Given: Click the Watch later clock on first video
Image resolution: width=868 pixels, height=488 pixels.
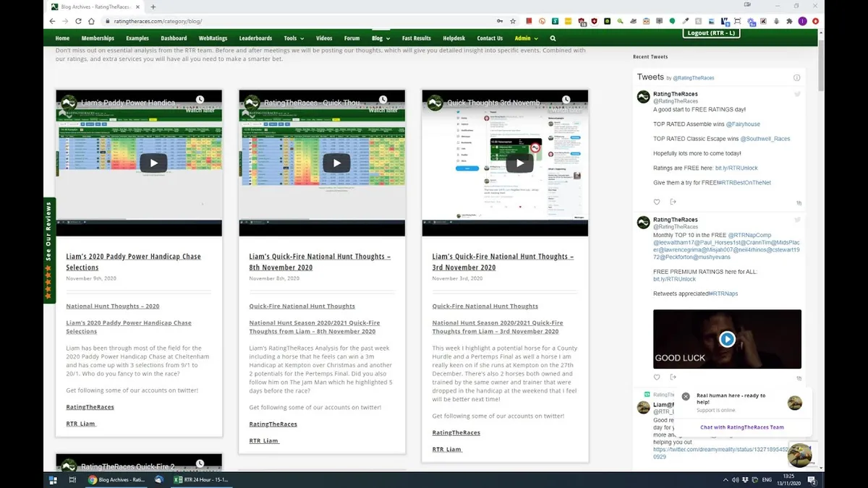Looking at the screenshot, I should [x=200, y=100].
